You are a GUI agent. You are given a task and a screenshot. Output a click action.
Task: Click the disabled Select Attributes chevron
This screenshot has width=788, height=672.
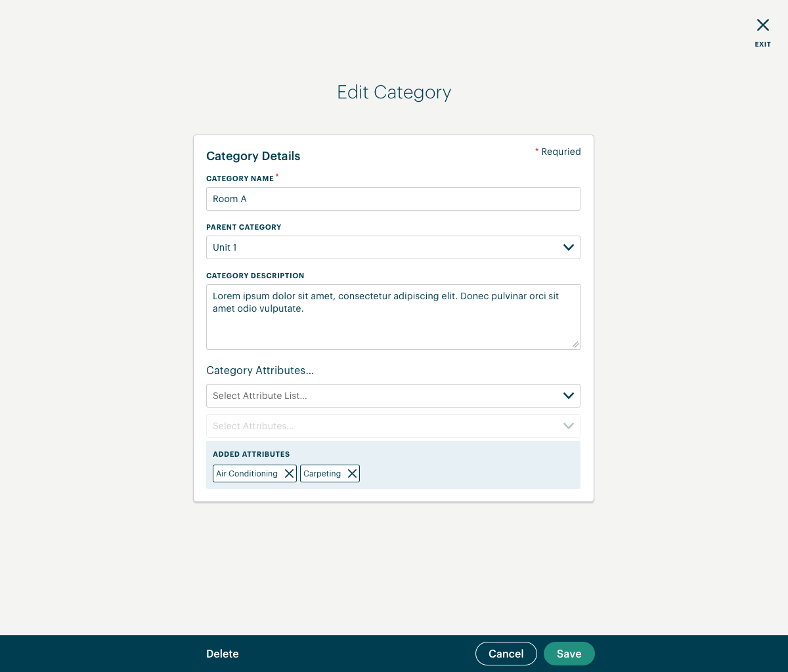(569, 426)
